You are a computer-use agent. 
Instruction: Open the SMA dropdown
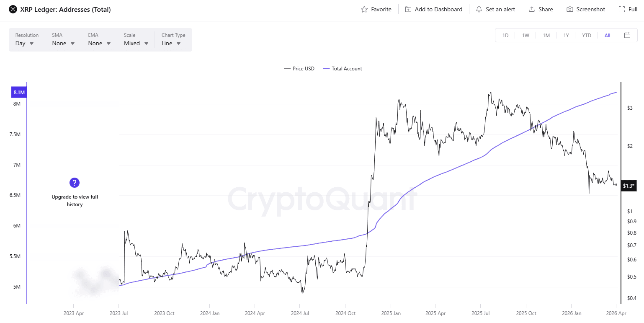coord(63,43)
